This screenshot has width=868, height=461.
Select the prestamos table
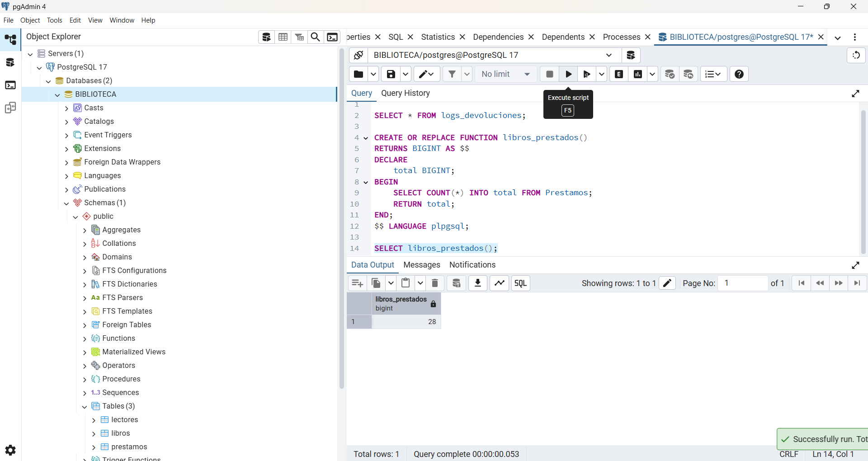click(129, 447)
